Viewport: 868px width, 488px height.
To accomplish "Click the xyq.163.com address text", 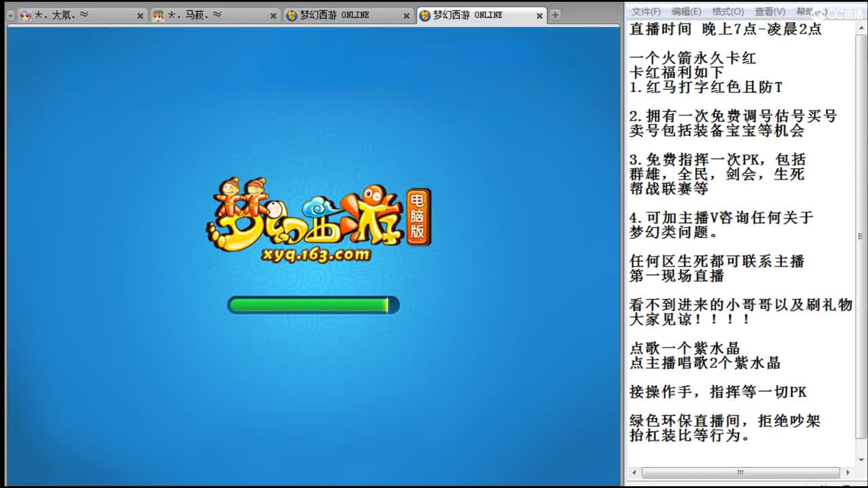I will click(x=317, y=255).
